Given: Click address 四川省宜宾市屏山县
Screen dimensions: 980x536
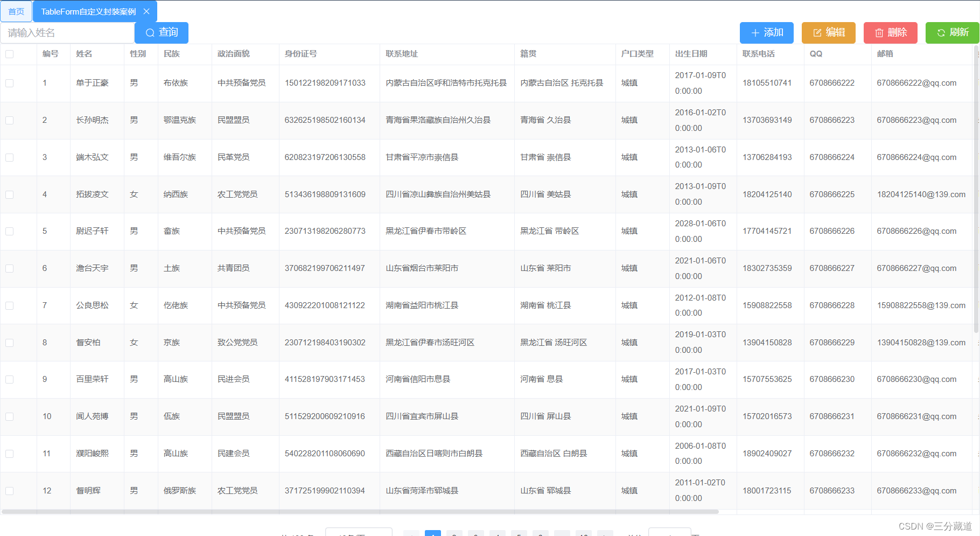Looking at the screenshot, I should (422, 416).
